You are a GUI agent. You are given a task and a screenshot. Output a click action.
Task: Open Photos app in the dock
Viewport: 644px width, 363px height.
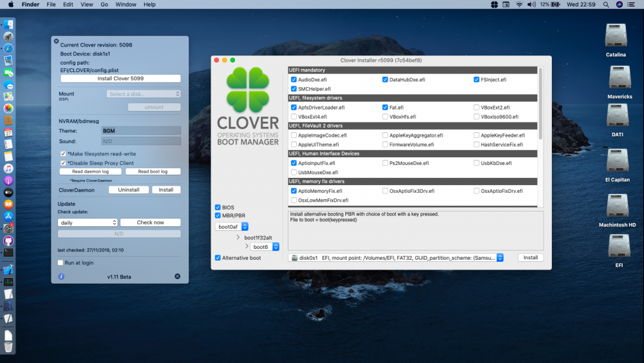(x=8, y=108)
